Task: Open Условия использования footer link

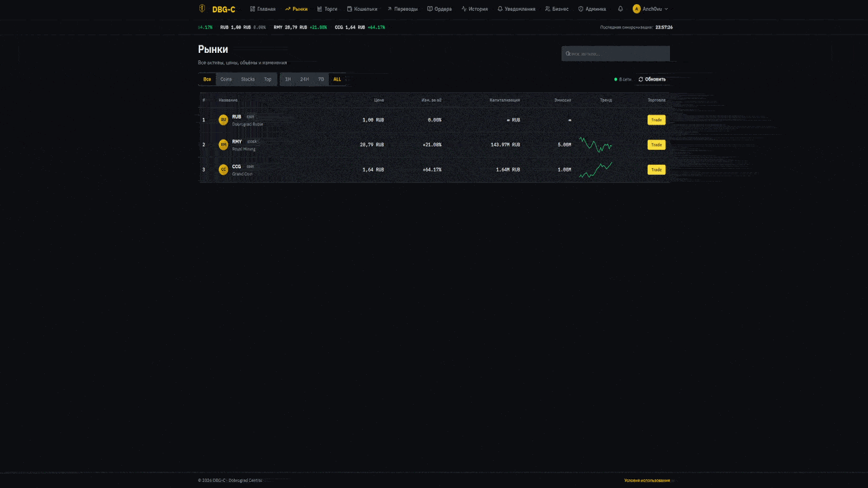Action: (x=647, y=481)
